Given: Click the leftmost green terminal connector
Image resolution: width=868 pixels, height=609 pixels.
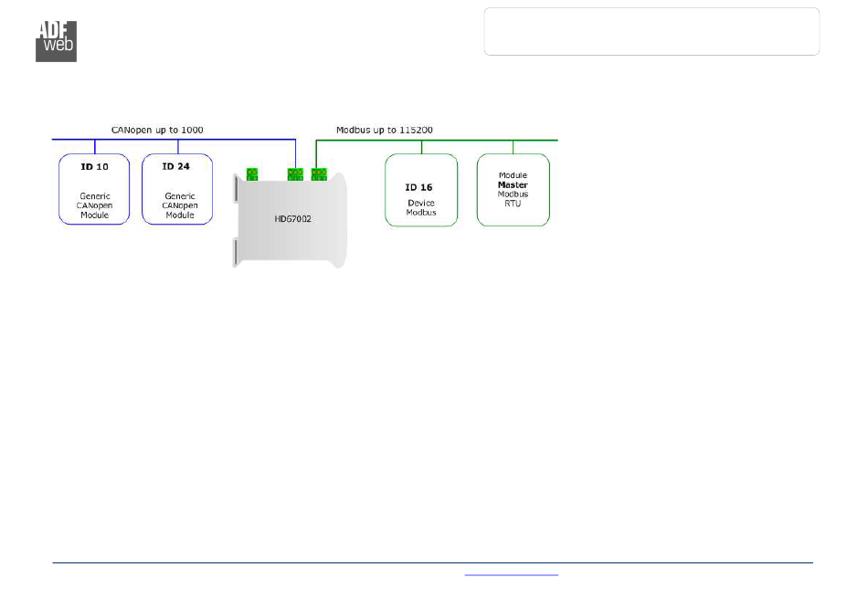Looking at the screenshot, I should pyautogui.click(x=251, y=173).
